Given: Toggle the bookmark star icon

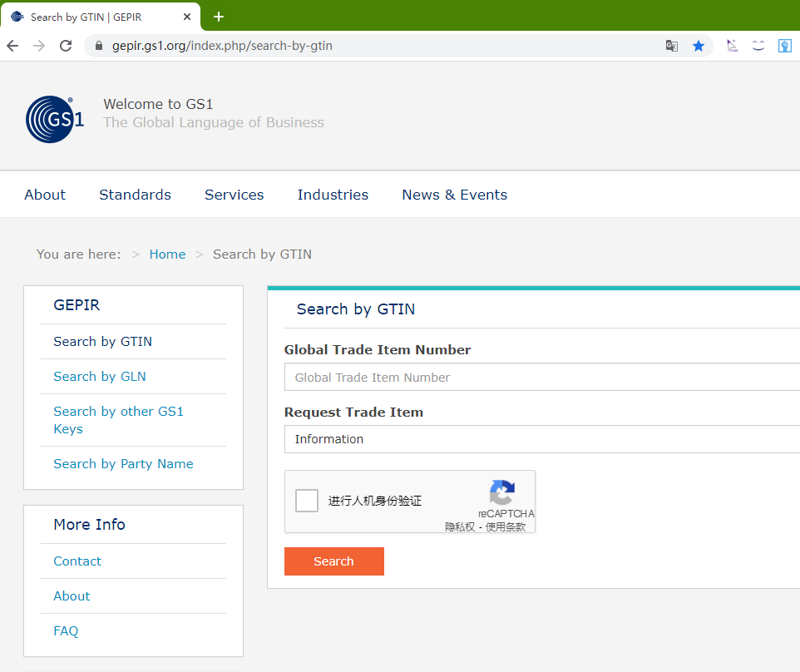Looking at the screenshot, I should (x=699, y=46).
